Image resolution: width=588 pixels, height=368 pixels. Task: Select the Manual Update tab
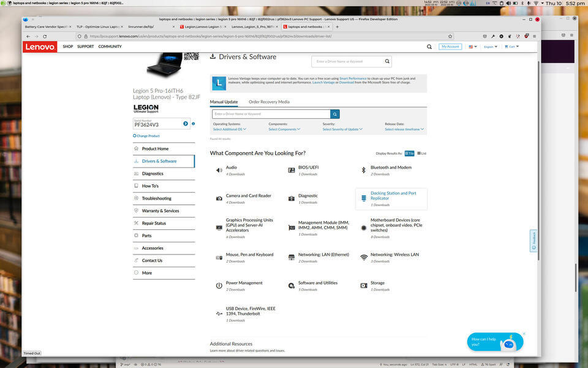coord(224,102)
